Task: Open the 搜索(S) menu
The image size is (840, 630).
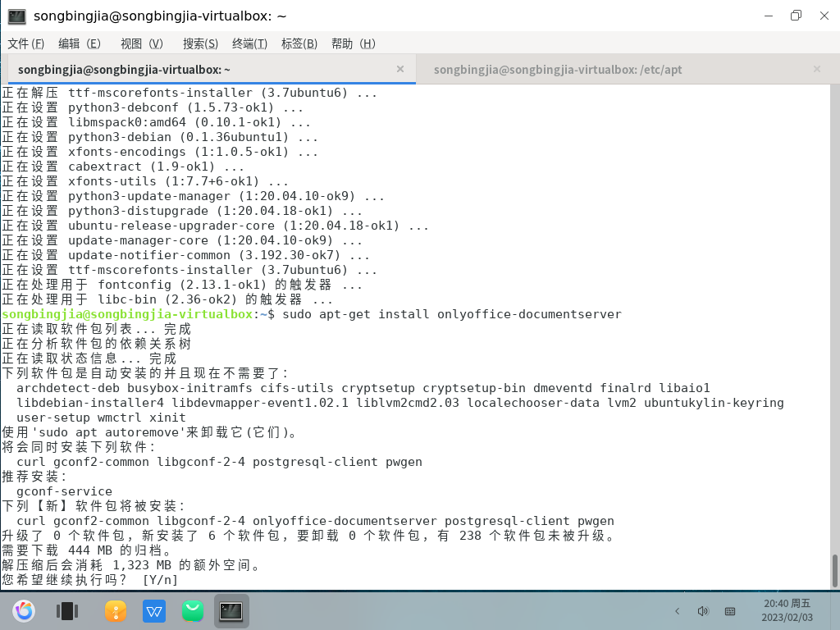Action: coord(200,43)
